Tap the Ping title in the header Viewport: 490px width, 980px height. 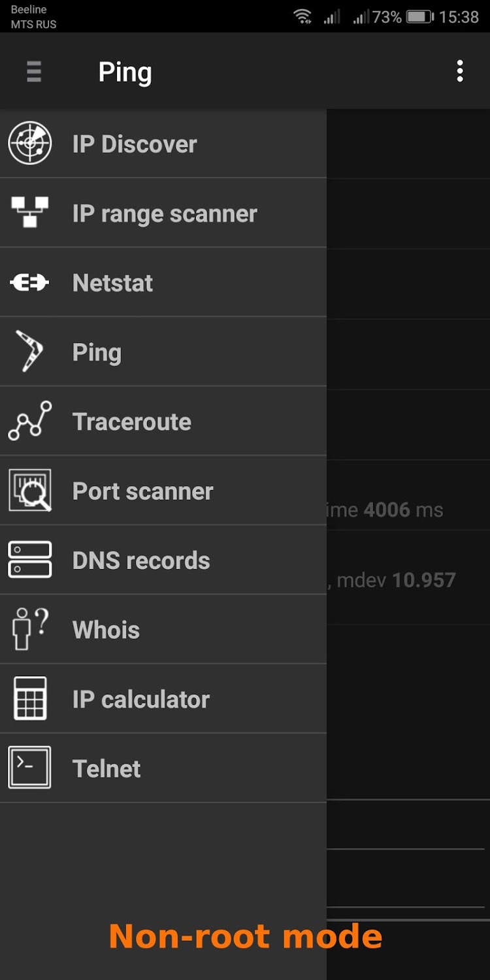tap(125, 72)
